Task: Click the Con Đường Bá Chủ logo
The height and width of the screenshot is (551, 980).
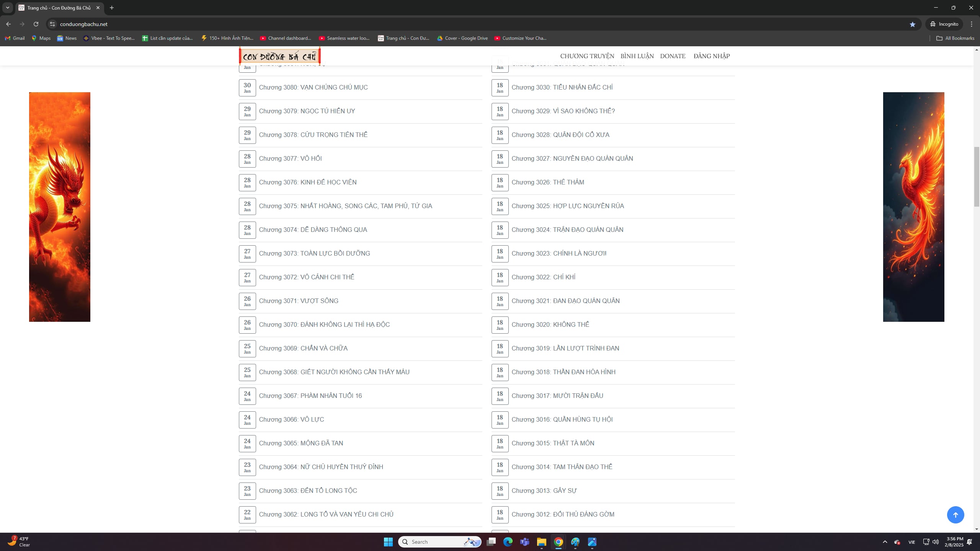Action: pos(279,56)
